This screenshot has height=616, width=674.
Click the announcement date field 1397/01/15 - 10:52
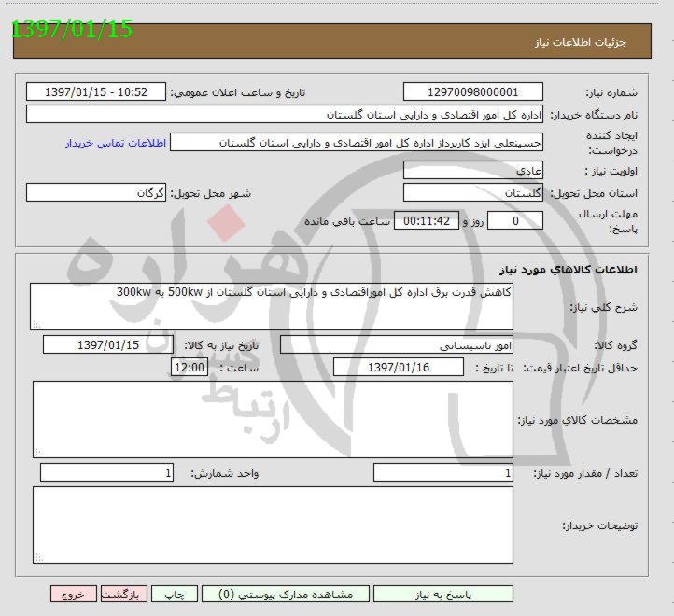tap(96, 92)
